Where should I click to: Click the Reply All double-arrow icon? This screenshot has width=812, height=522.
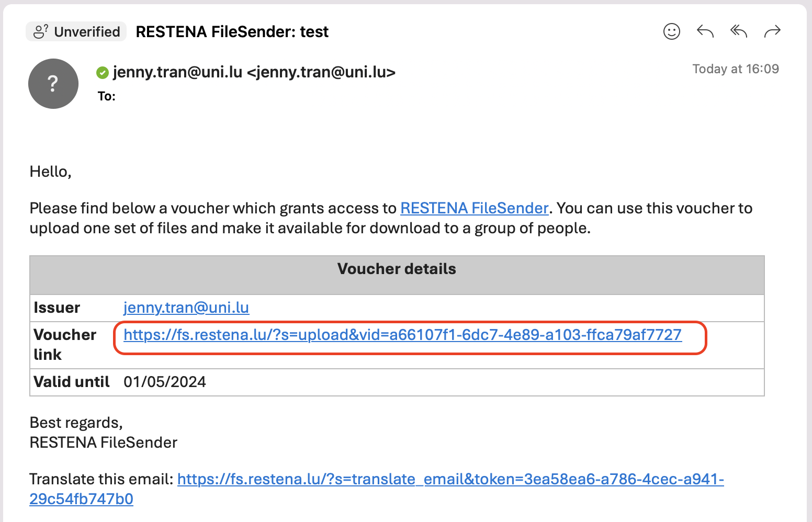738,32
